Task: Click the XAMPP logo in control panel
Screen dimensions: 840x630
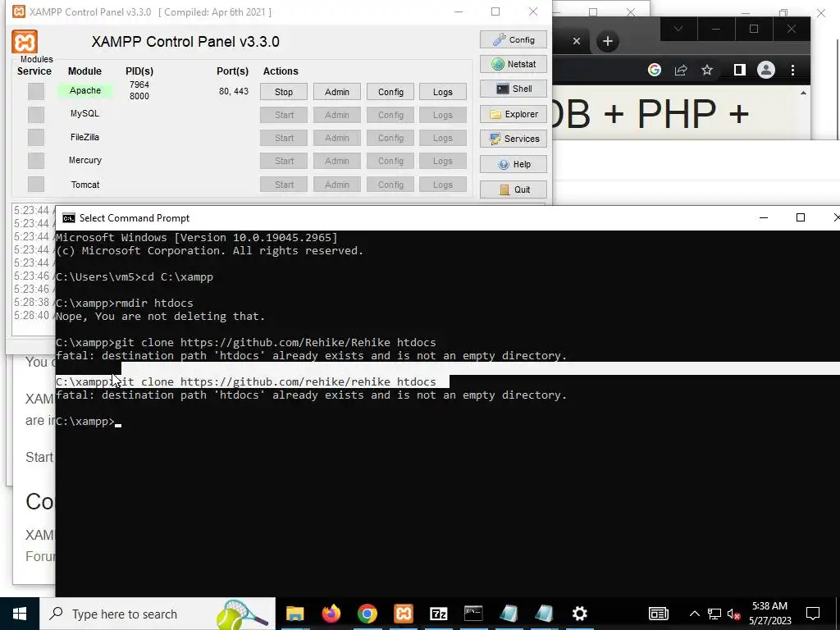Action: [x=25, y=42]
